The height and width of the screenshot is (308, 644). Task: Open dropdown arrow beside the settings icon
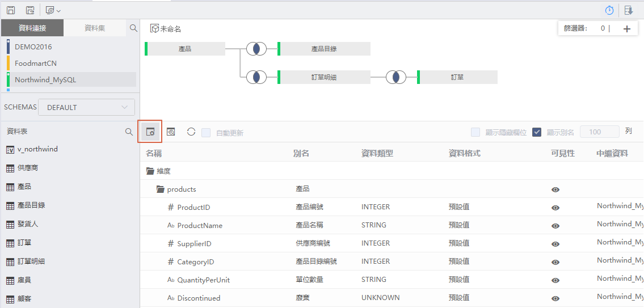tap(59, 11)
